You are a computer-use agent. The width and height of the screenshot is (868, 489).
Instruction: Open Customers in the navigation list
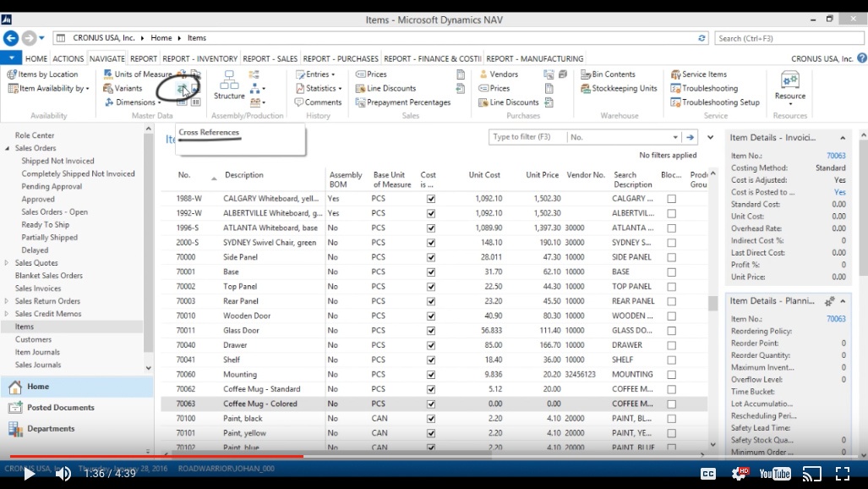33,339
